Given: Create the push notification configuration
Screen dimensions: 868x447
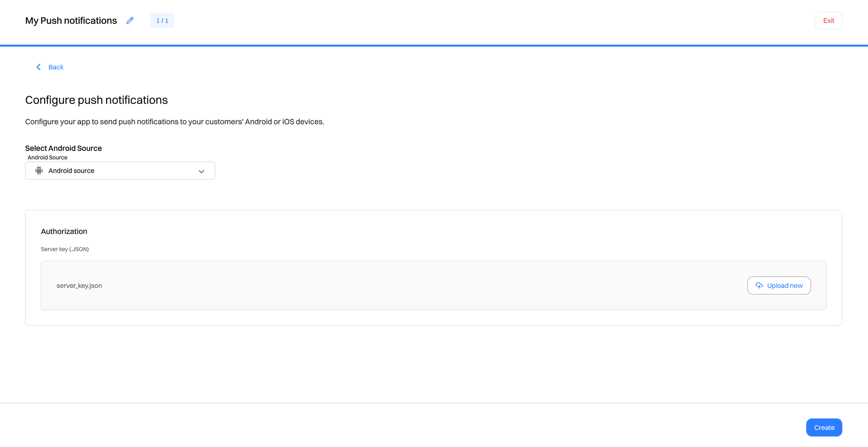Looking at the screenshot, I should [824, 427].
